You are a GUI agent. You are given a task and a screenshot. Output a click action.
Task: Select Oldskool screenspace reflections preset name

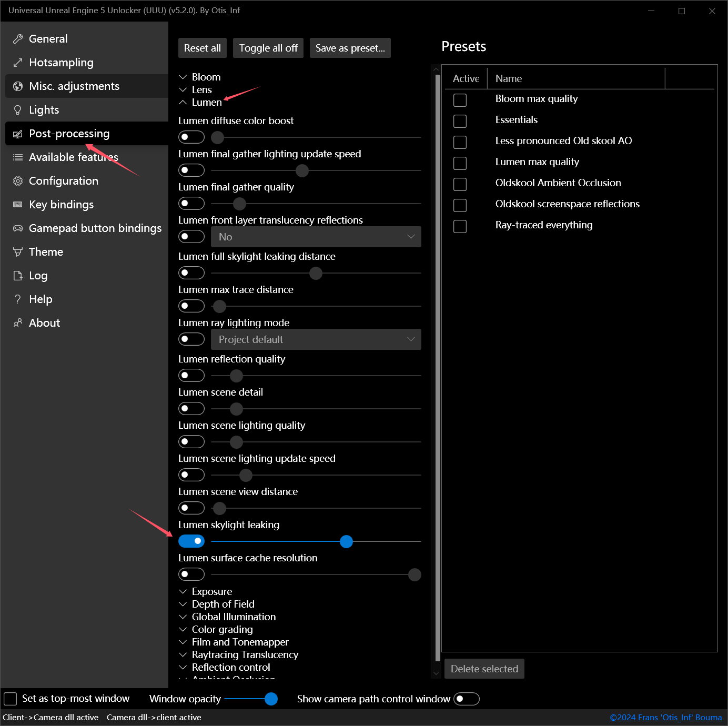tap(568, 204)
